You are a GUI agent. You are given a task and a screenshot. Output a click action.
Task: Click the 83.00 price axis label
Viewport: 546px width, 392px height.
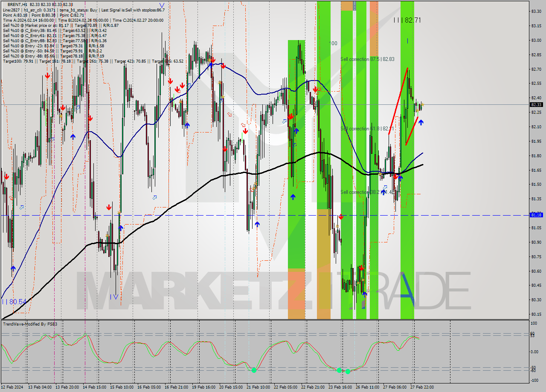click(x=536, y=40)
